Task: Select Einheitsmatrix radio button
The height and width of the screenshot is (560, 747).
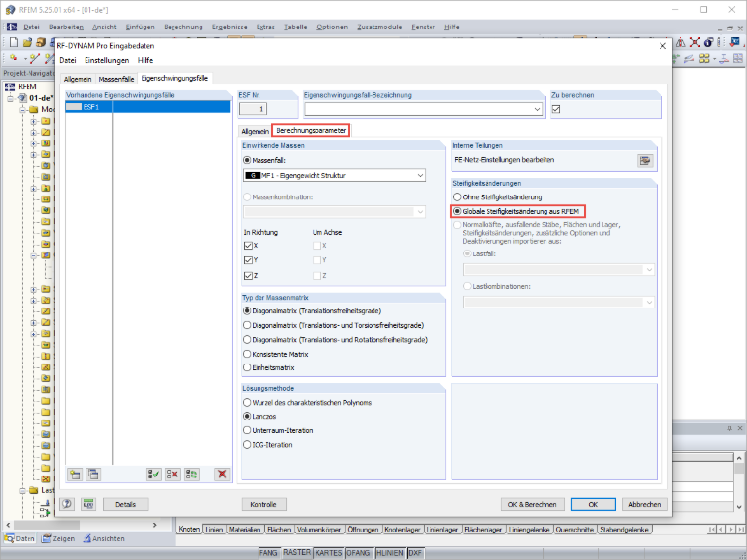Action: click(x=268, y=368)
